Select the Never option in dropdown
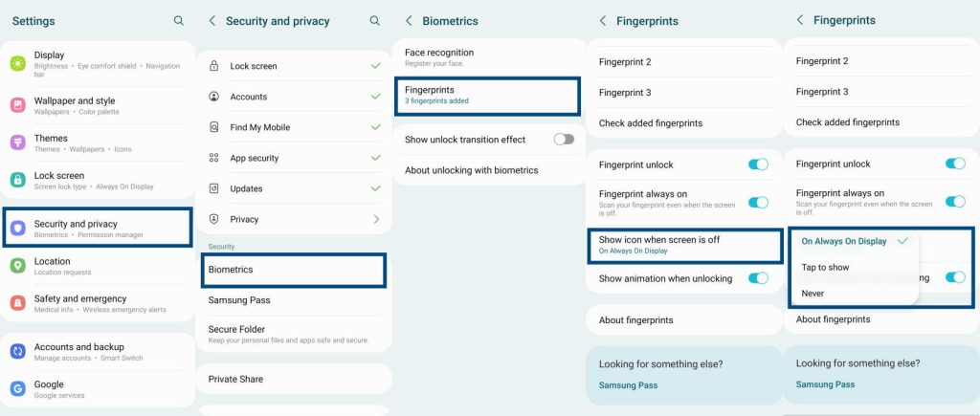The width and height of the screenshot is (980, 416). [813, 294]
